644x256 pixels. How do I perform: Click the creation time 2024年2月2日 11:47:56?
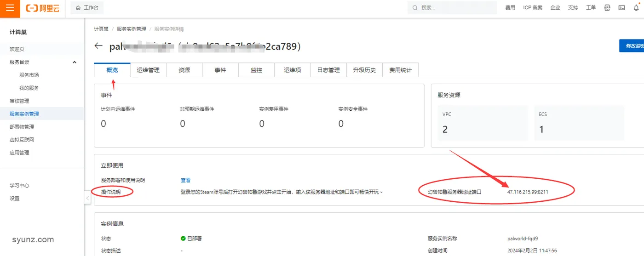pyautogui.click(x=532, y=251)
